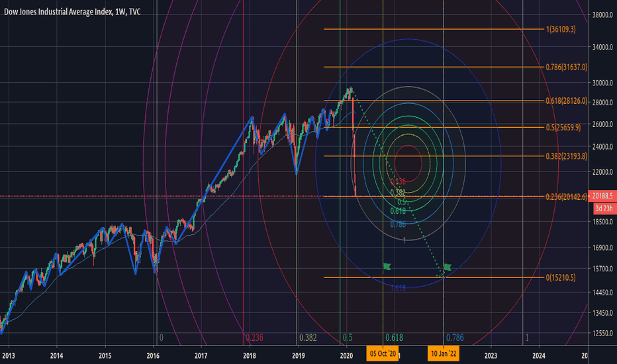The height and width of the screenshot is (364, 617).
Task: Click the 0.382 time zone label above 2019
Action: click(308, 338)
